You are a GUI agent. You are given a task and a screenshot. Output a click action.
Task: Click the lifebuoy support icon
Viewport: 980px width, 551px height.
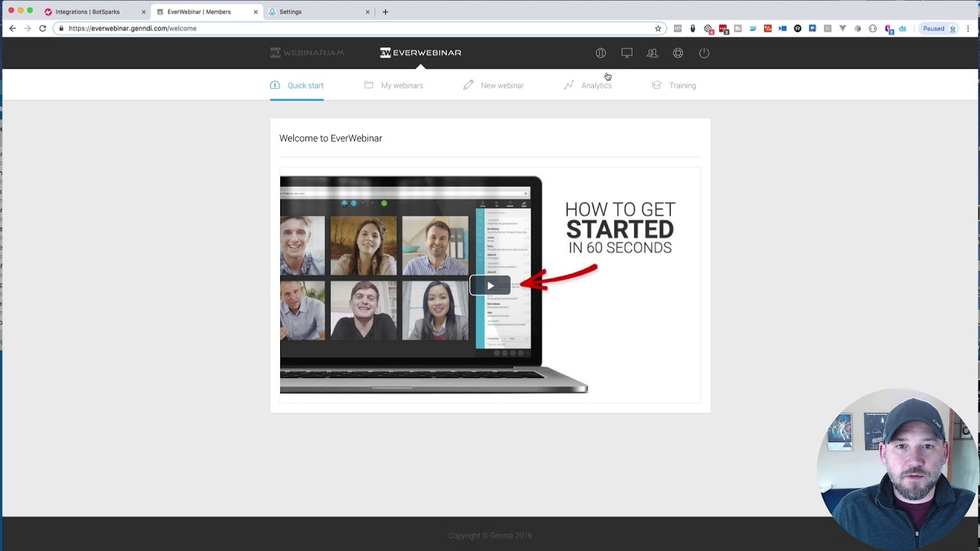point(678,53)
